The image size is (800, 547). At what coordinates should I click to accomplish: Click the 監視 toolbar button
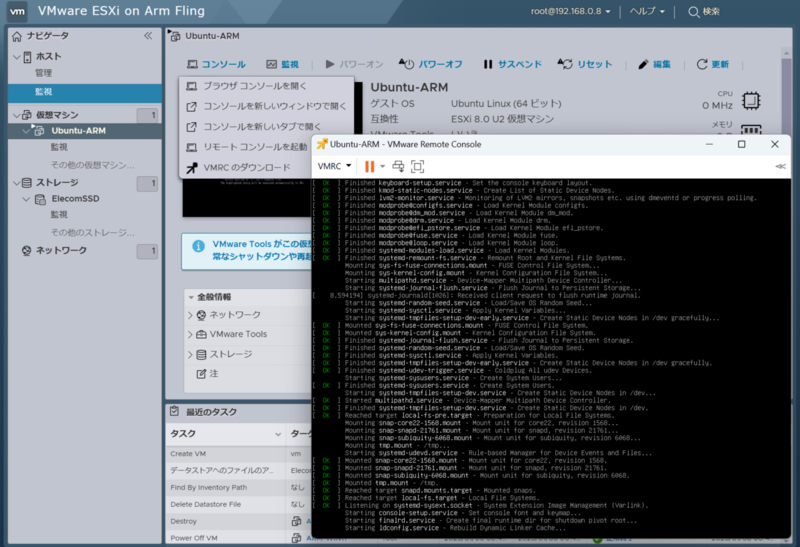point(283,64)
